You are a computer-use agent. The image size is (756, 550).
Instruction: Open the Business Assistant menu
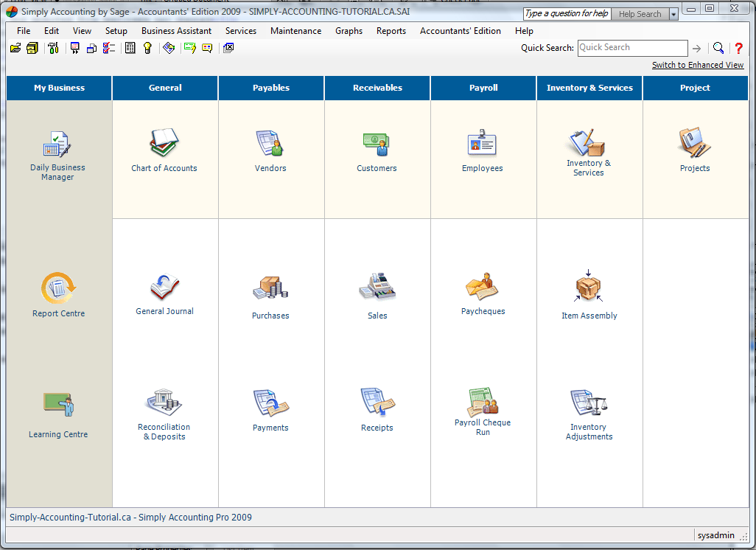coord(176,31)
